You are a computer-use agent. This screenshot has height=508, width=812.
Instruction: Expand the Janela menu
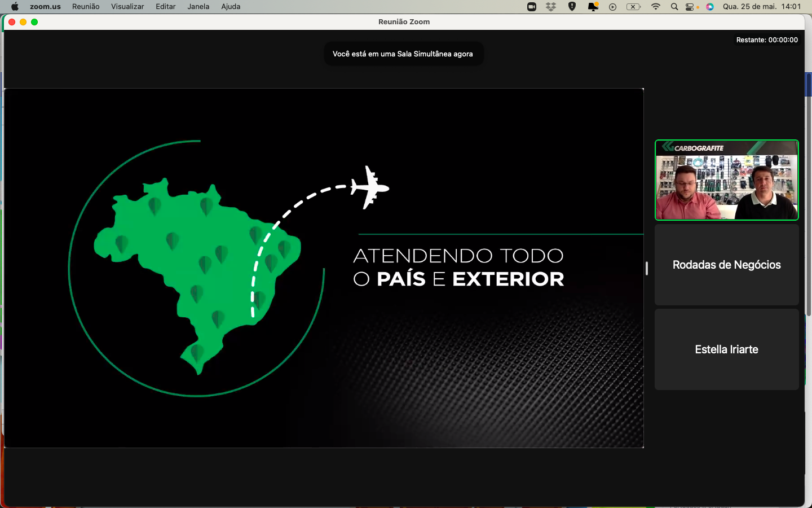pyautogui.click(x=198, y=7)
